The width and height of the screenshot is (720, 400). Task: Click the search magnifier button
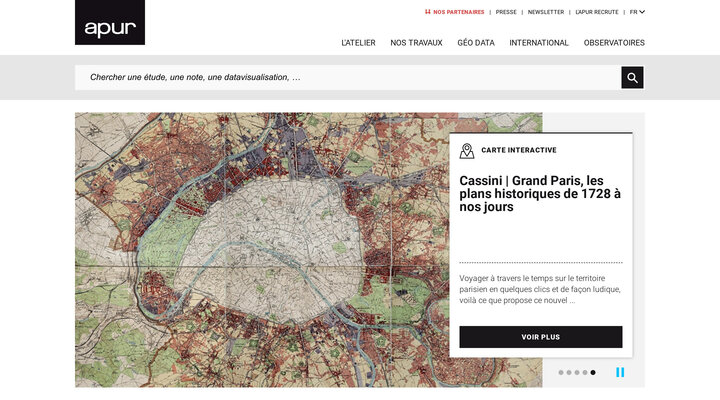(632, 78)
